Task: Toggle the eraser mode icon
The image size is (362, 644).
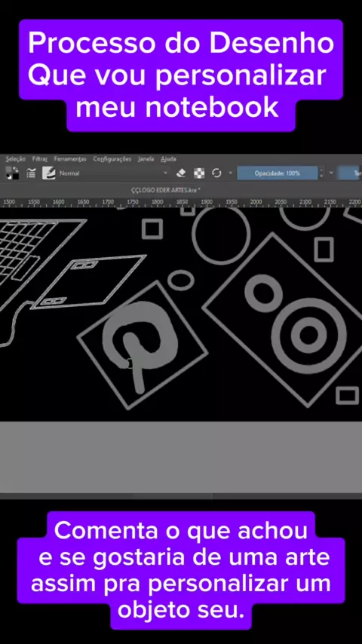Action: coord(181,173)
